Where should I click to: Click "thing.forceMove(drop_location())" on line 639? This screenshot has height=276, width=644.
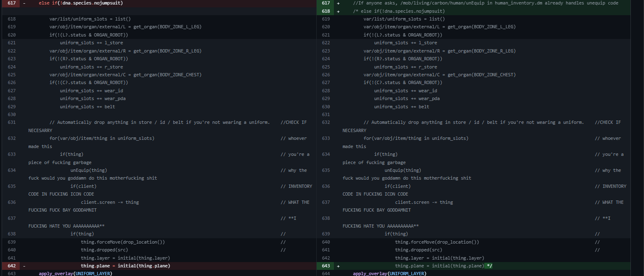(123, 242)
